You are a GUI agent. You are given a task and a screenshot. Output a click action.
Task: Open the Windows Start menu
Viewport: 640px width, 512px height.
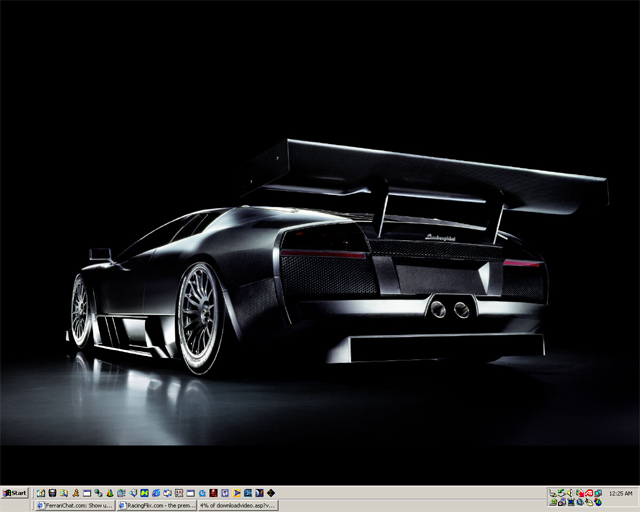coord(15,493)
